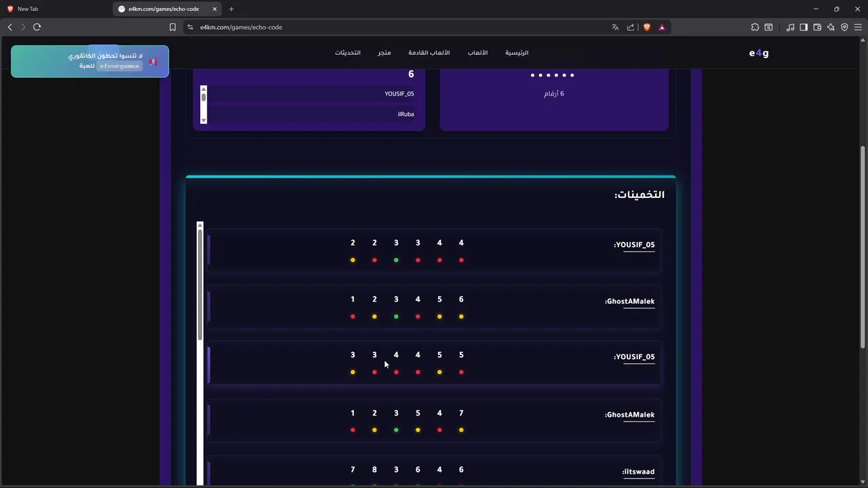Go back using the browser back arrow
This screenshot has width=868, height=488.
coord(10,27)
